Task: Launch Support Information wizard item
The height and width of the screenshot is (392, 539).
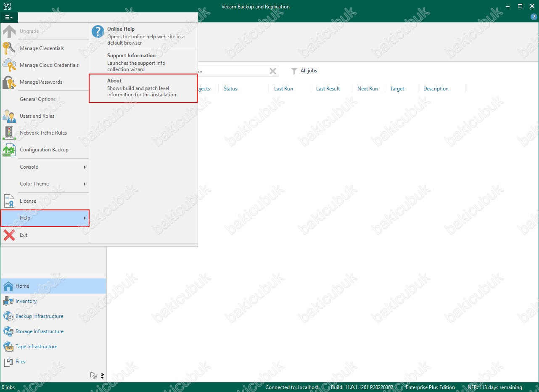Action: click(143, 62)
